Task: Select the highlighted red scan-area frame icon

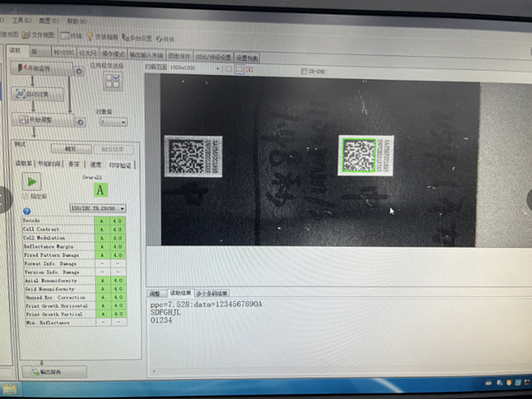Action: pos(239,69)
